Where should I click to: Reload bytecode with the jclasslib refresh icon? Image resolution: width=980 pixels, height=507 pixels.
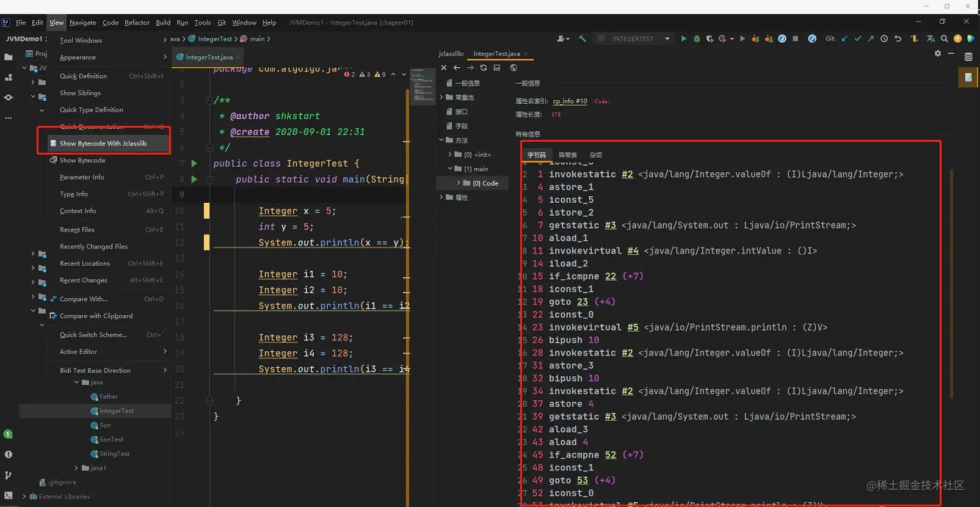(x=484, y=68)
